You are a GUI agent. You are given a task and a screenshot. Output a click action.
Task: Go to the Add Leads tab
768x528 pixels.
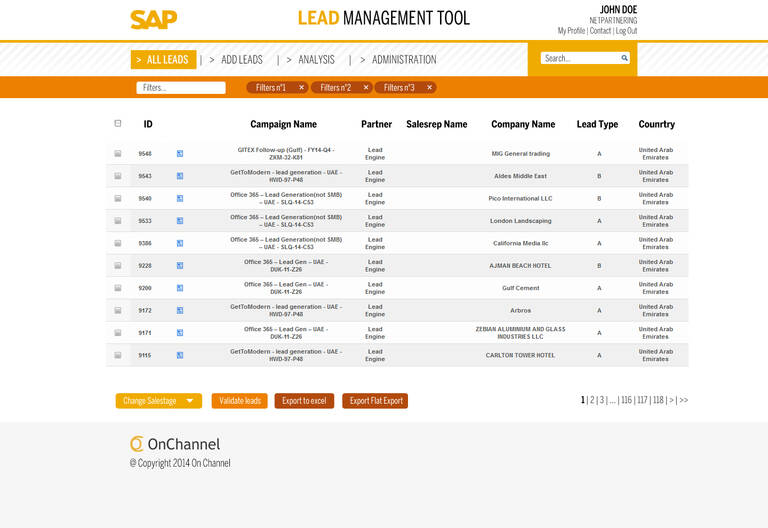click(x=241, y=60)
